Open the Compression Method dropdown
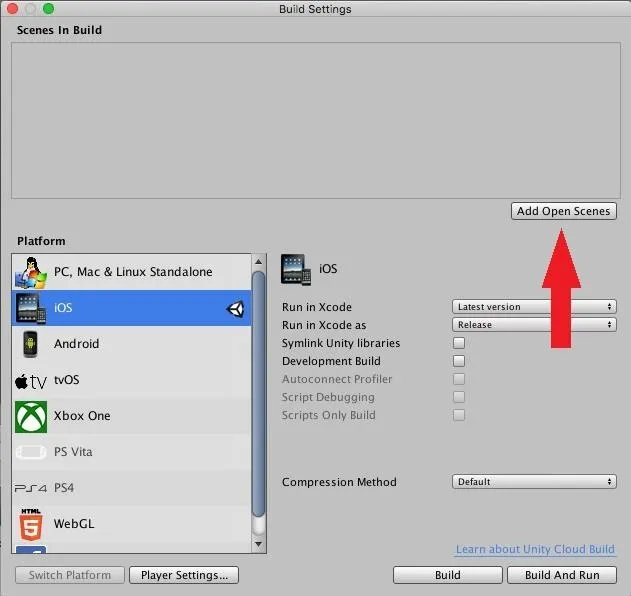The image size is (631, 596). [534, 482]
